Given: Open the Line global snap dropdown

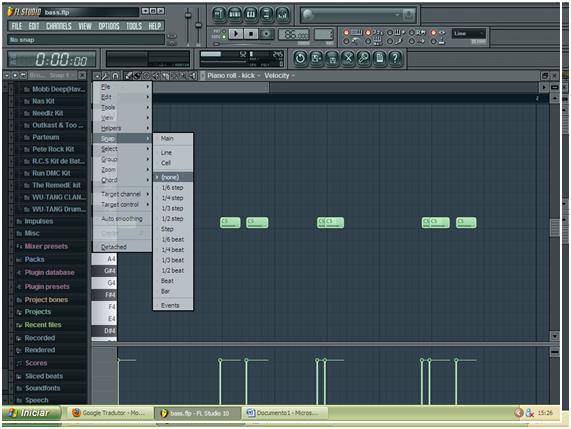Looking at the screenshot, I should (469, 34).
